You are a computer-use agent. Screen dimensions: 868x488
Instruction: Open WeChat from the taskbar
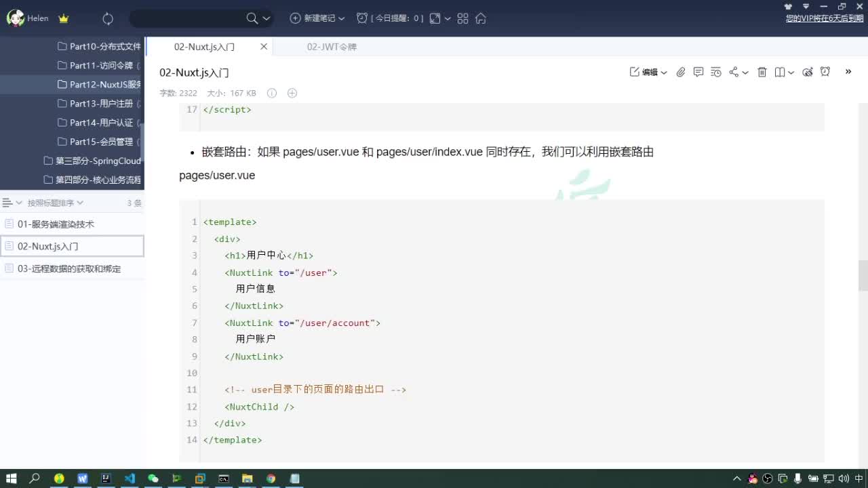pyautogui.click(x=153, y=479)
